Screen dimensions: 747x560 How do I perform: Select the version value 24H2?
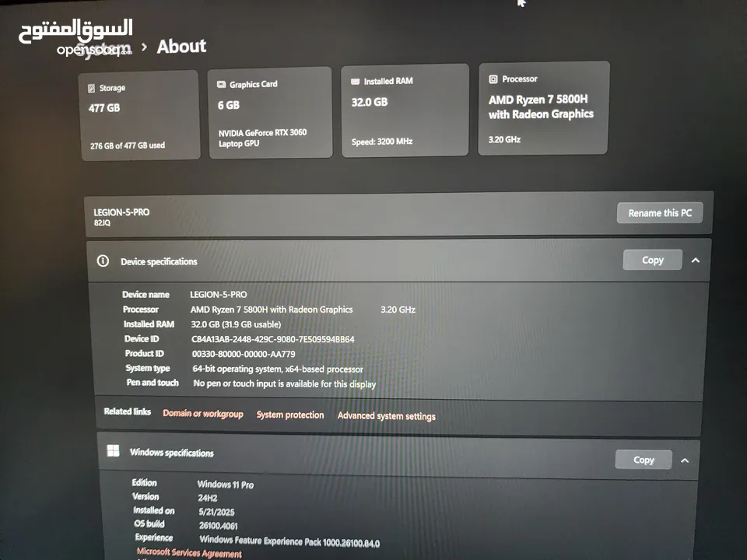[x=208, y=498]
